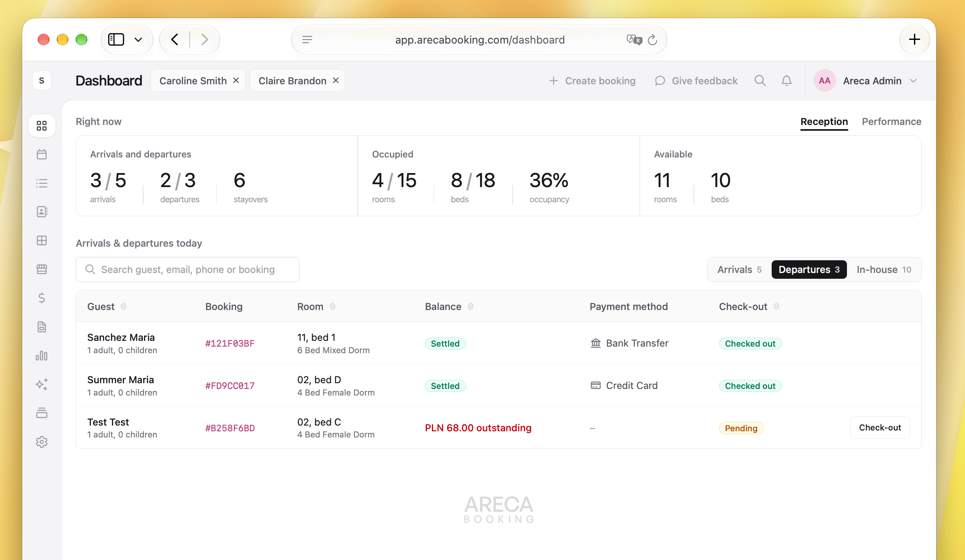Click the browser address bar URL
The width and height of the screenshot is (965, 560).
coord(480,39)
